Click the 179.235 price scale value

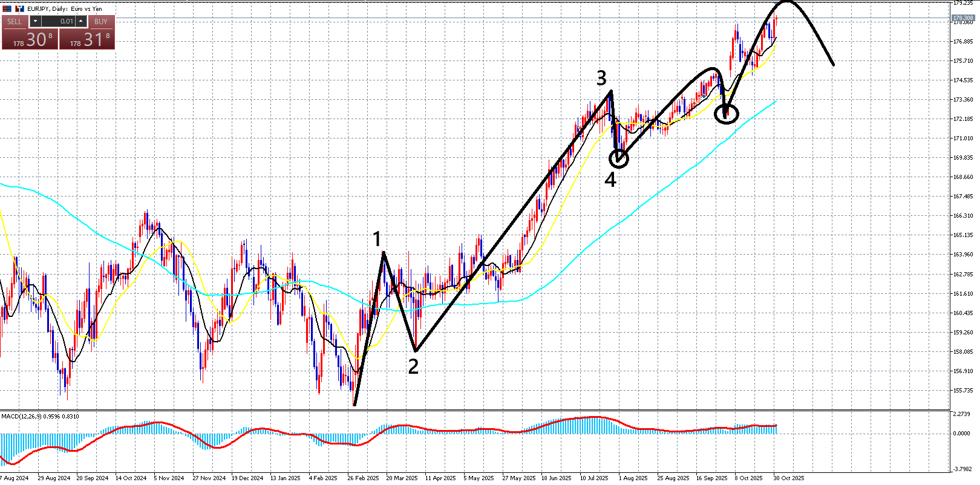[x=963, y=3]
